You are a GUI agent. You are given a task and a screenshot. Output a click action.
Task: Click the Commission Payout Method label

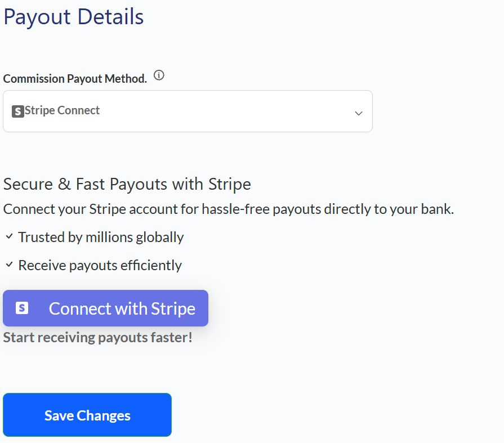[75, 79]
